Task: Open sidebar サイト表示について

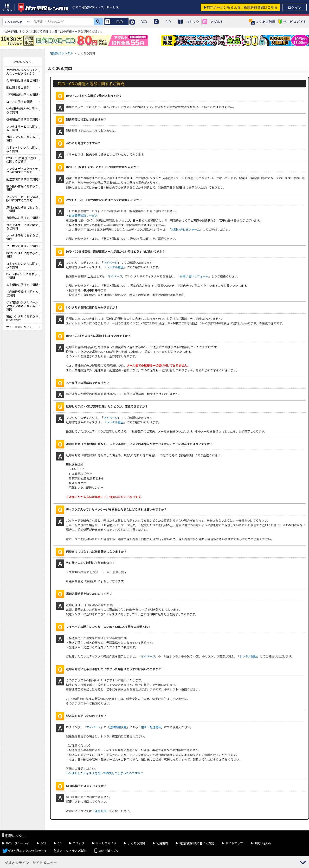Action: point(23,327)
